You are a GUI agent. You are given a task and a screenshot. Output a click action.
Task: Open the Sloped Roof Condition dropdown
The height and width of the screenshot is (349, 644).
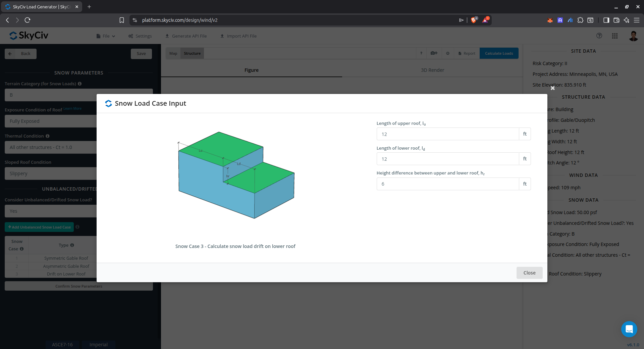pos(50,173)
